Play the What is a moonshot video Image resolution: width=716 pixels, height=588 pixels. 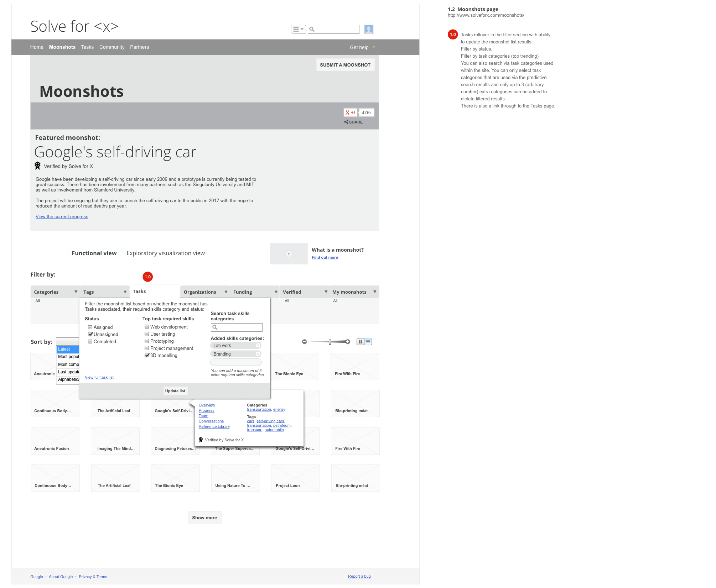point(289,254)
